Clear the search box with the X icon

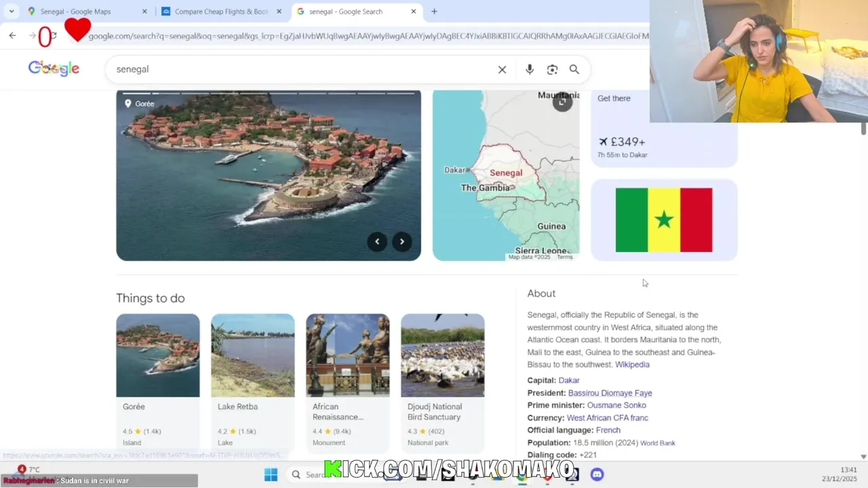502,69
